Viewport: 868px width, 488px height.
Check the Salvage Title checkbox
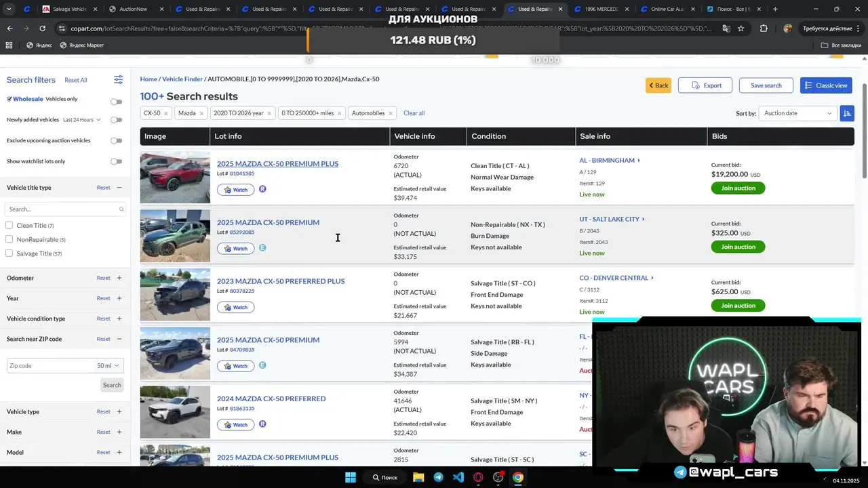click(x=9, y=253)
